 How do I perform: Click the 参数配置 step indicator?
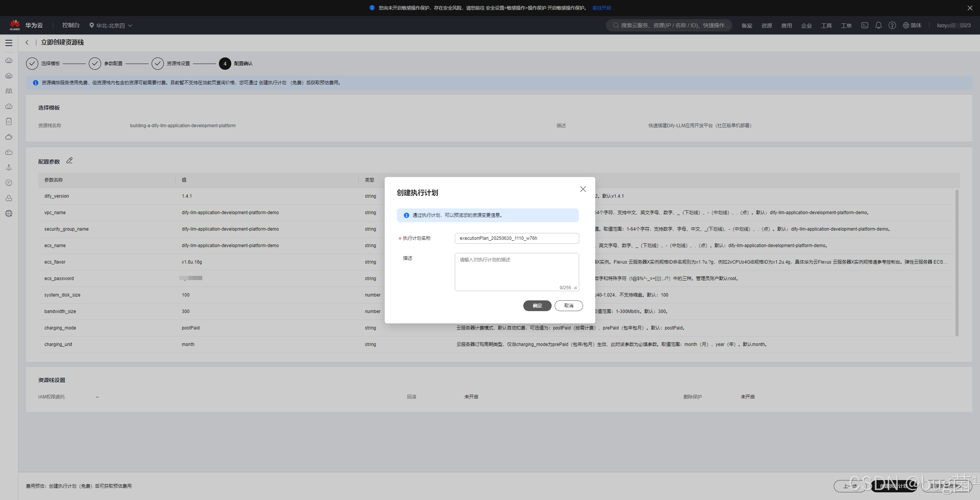point(106,64)
